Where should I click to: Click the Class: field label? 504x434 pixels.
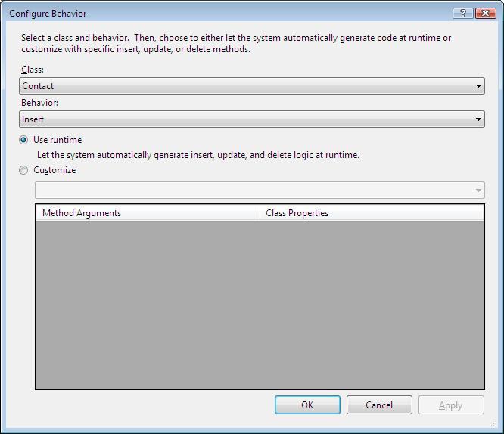tap(33, 70)
